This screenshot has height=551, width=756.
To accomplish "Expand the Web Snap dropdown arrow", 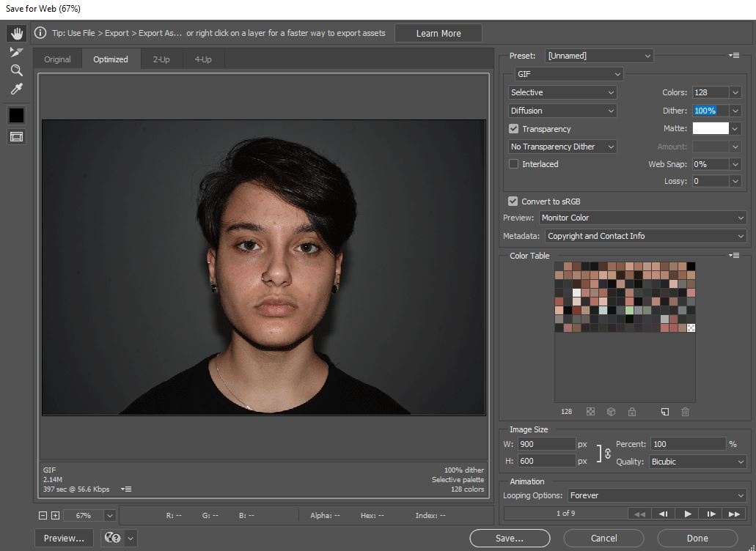I will tap(735, 164).
